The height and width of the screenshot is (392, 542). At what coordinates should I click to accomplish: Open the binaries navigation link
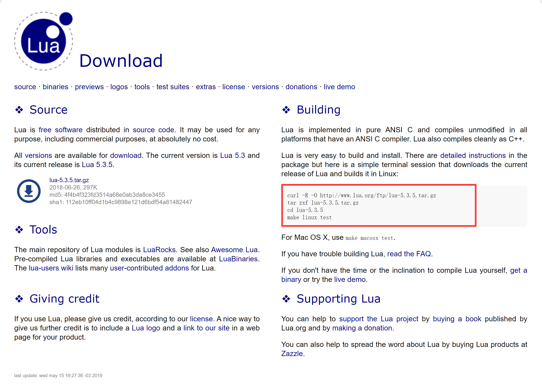[55, 87]
